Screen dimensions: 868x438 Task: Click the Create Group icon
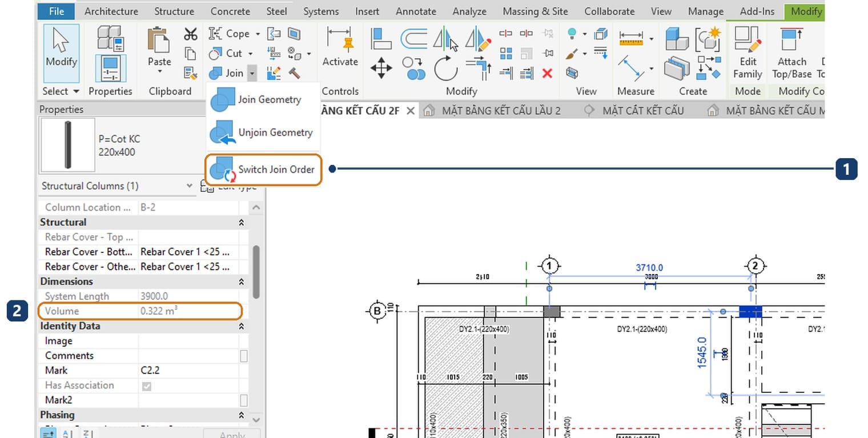(x=709, y=39)
